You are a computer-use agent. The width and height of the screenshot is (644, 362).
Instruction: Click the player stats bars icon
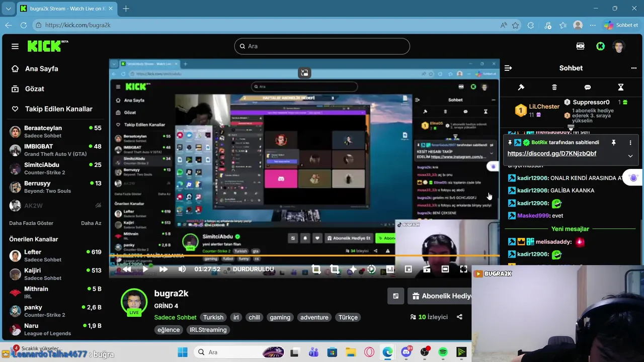(390, 269)
